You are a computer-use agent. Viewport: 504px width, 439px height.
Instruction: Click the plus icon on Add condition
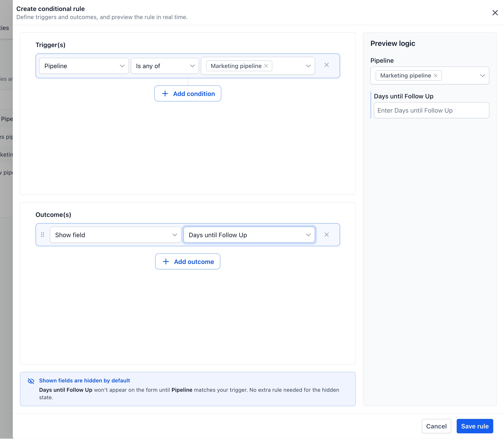pyautogui.click(x=165, y=94)
